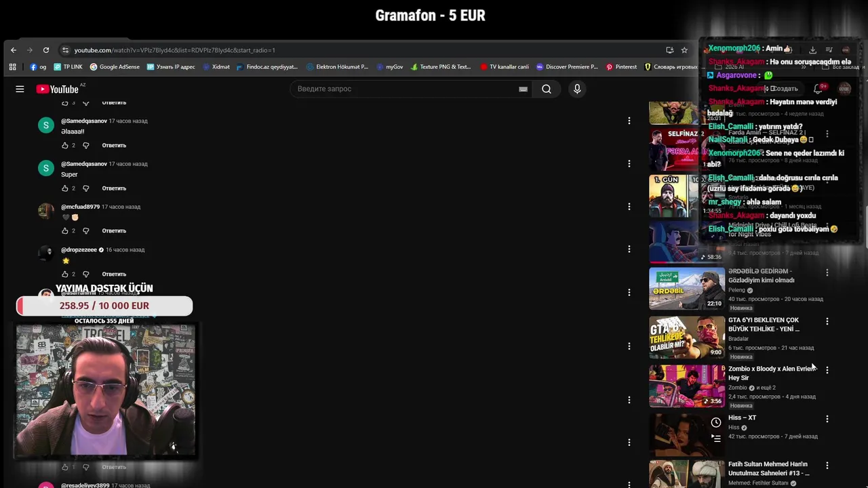
Task: Go back with the browser back arrow
Action: click(13, 50)
